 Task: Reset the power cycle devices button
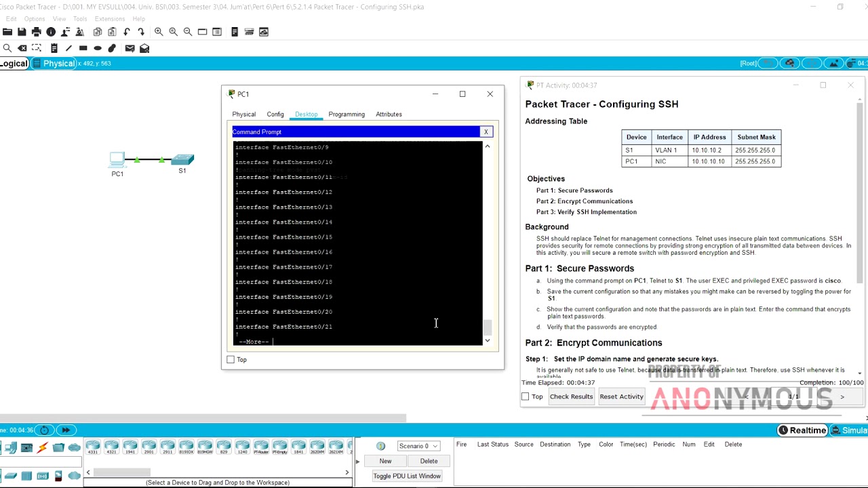[x=45, y=430]
